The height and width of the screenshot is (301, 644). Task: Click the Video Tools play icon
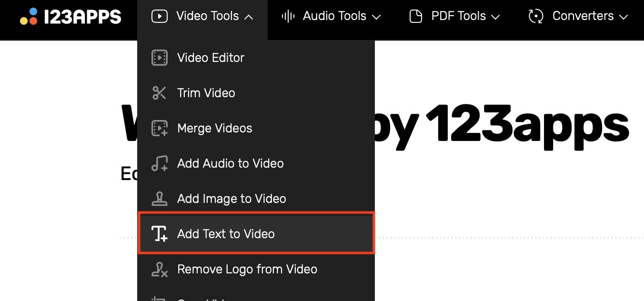pyautogui.click(x=159, y=16)
